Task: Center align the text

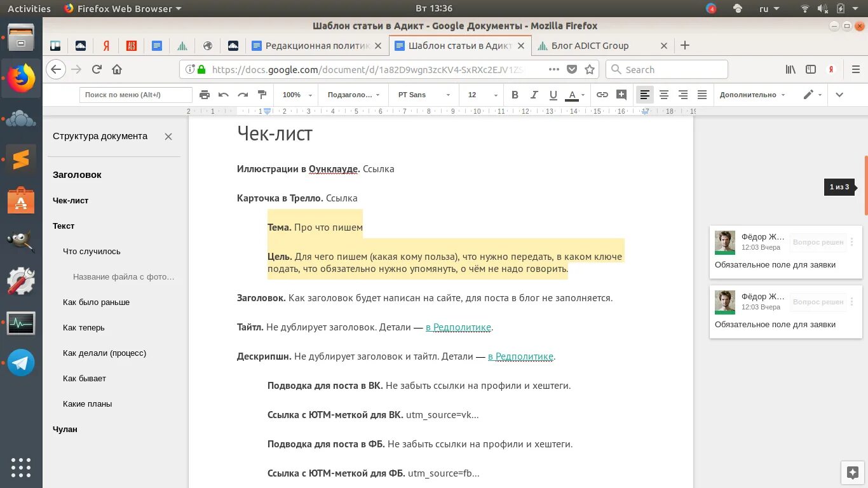Action: (664, 95)
